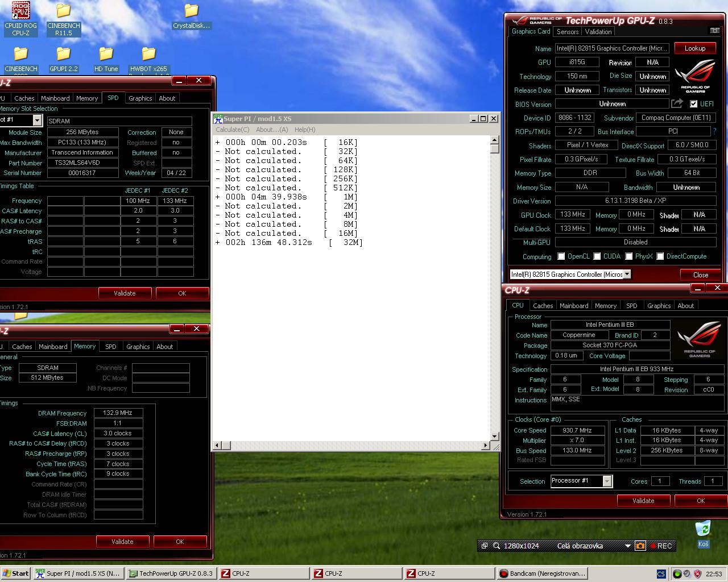
Task: Click OK in the CPU-Z CPU window
Action: coord(701,501)
